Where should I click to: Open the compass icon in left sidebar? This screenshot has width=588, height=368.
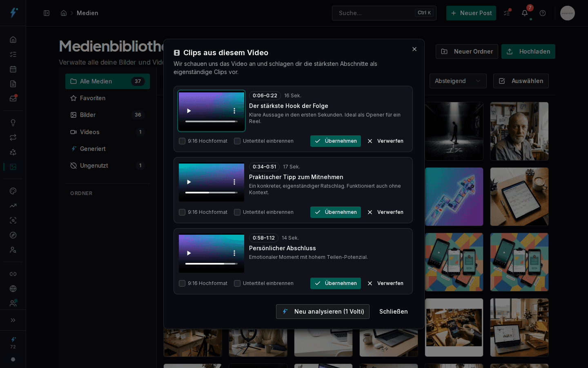(13, 235)
